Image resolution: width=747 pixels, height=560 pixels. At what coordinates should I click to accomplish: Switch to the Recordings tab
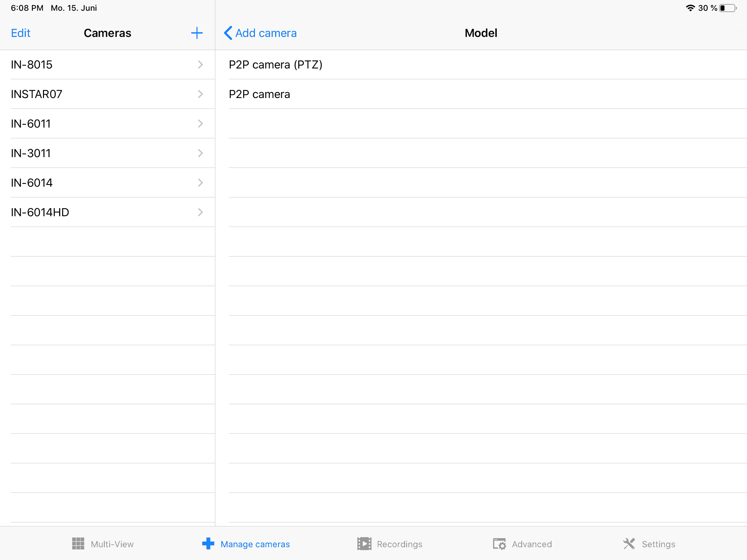click(399, 544)
